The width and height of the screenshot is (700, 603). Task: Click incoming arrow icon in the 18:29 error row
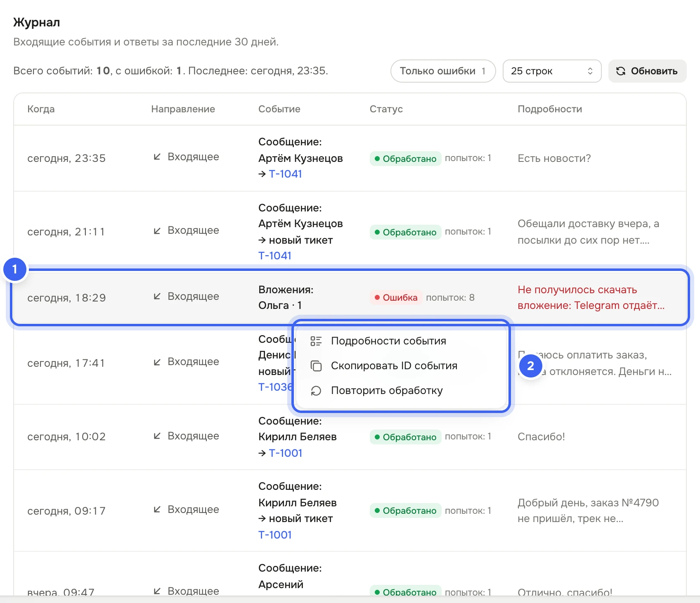[157, 297]
